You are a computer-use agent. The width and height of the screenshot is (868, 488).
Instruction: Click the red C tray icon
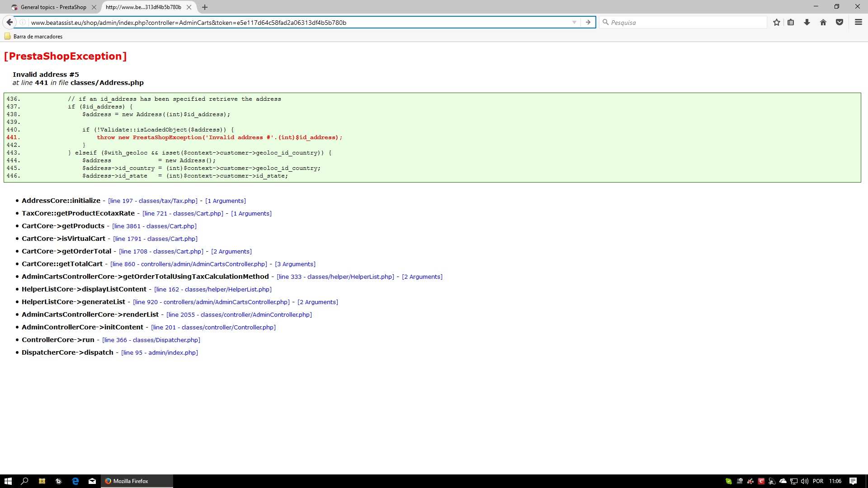(x=761, y=481)
